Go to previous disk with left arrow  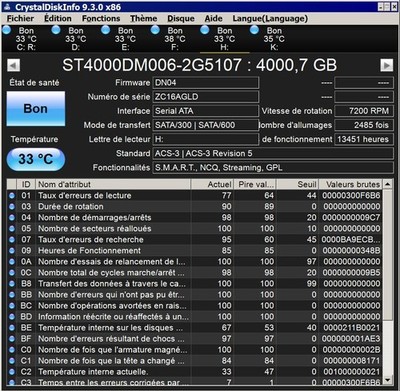coord(13,65)
